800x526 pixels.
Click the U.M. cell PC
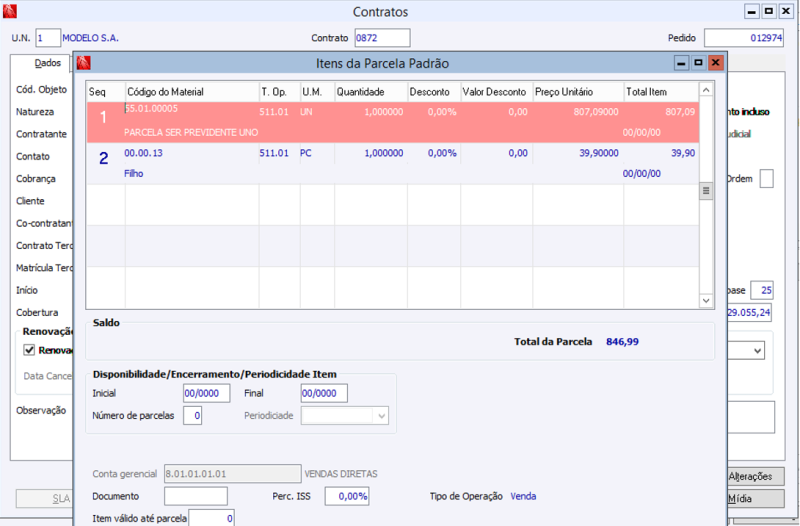(306, 153)
